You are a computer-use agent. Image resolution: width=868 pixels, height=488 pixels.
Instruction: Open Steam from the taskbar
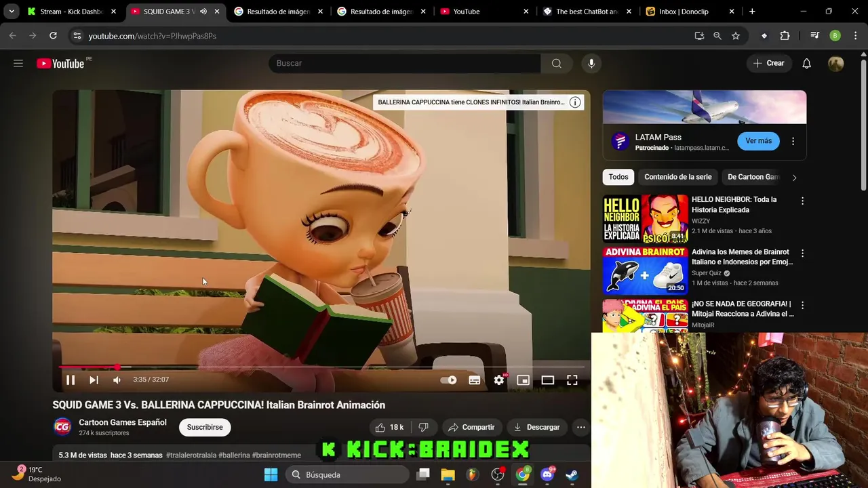[x=572, y=474]
